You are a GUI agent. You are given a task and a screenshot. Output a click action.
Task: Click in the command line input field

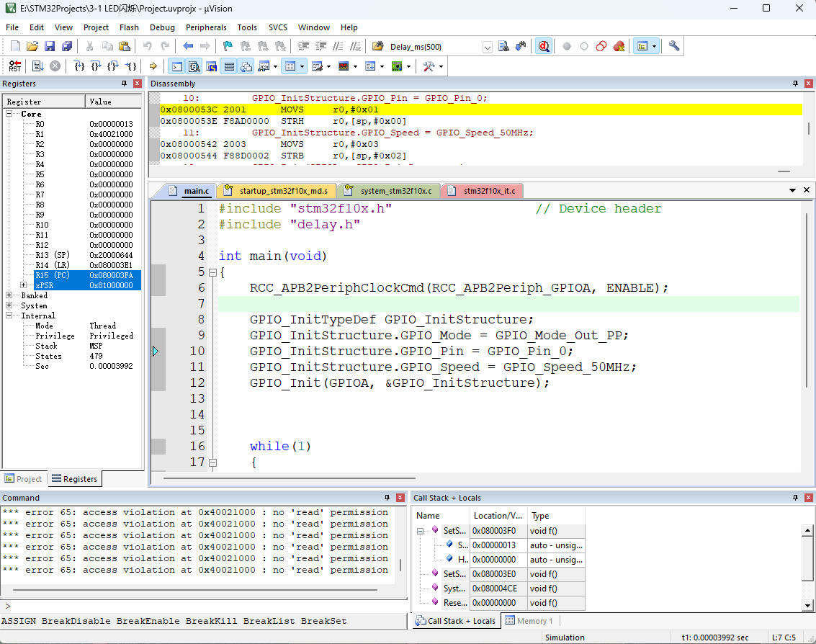[202, 607]
